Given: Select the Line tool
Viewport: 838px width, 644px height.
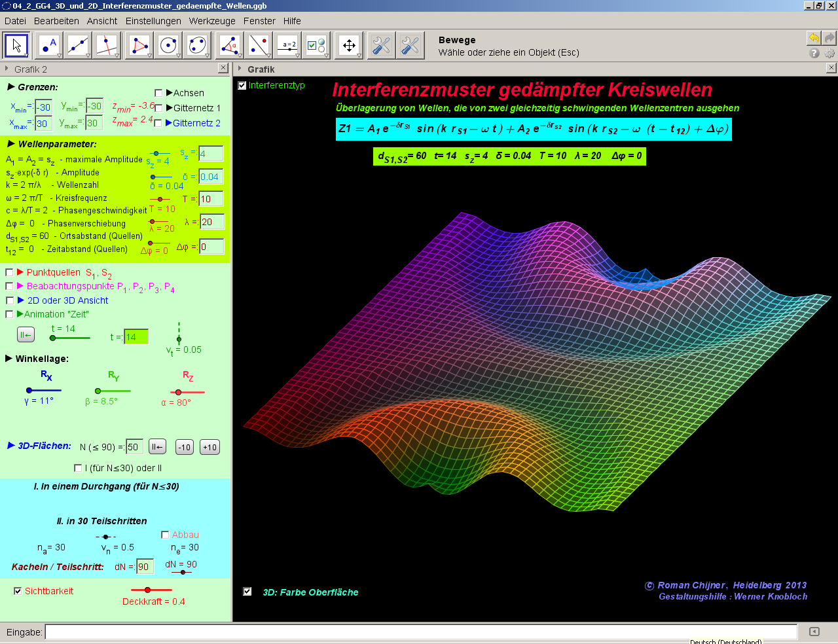Looking at the screenshot, I should tap(78, 46).
